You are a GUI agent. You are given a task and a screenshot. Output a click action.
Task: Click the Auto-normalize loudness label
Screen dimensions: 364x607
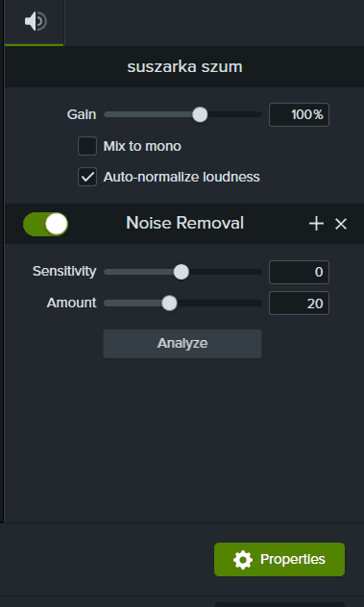pos(182,177)
